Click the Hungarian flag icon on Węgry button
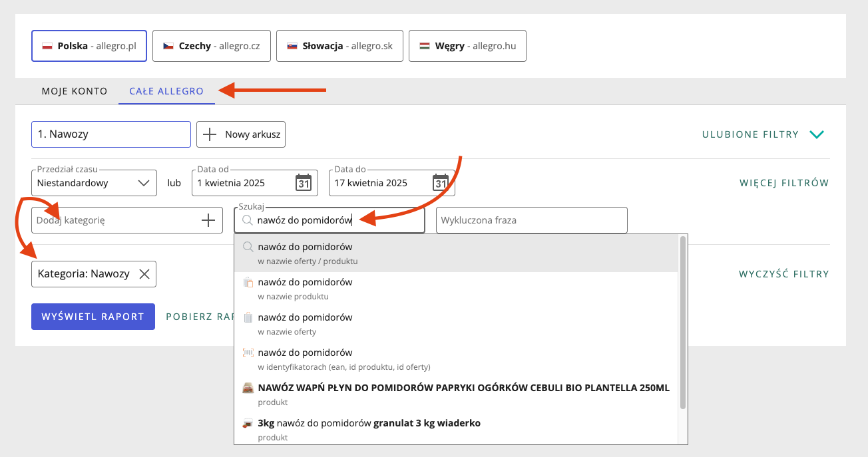Viewport: 868px width, 457px height. point(424,46)
